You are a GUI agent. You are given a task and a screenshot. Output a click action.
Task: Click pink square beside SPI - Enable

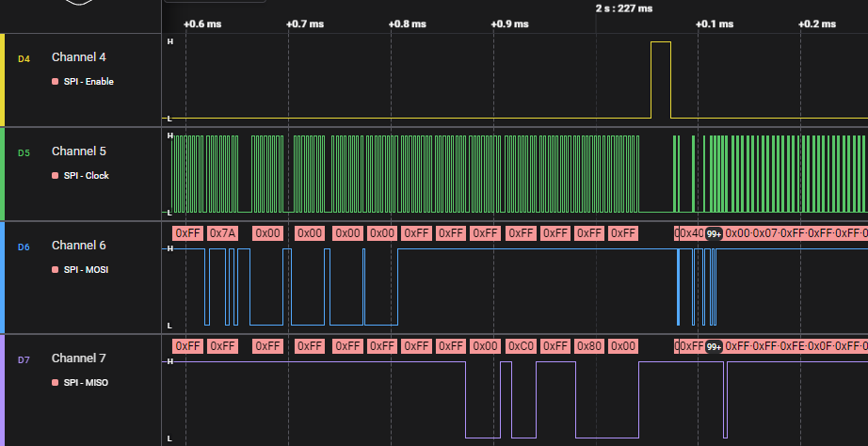[x=55, y=81]
